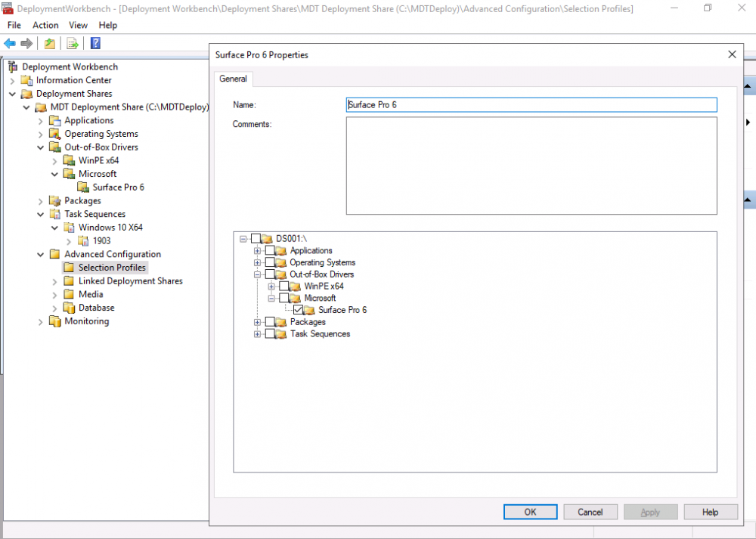The width and height of the screenshot is (756, 539).
Task: Check the DS001:\ root checkbox
Action: (x=256, y=239)
